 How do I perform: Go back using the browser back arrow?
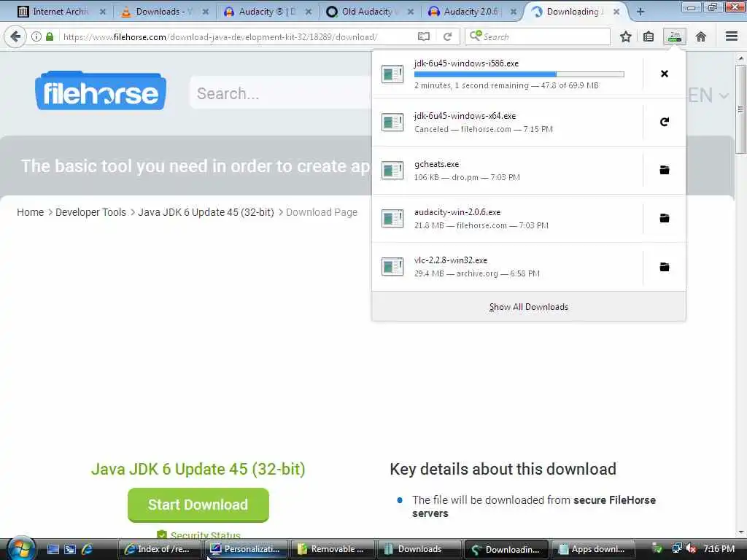(x=15, y=36)
